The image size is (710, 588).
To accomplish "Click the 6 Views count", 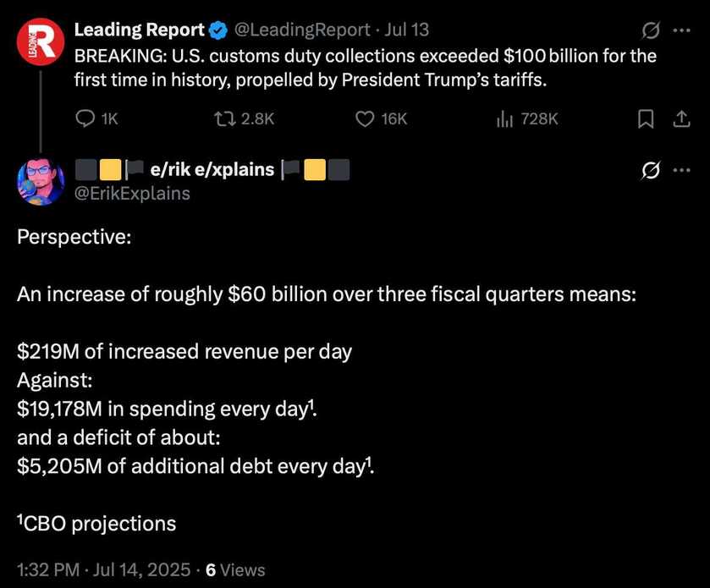I will (235, 570).
